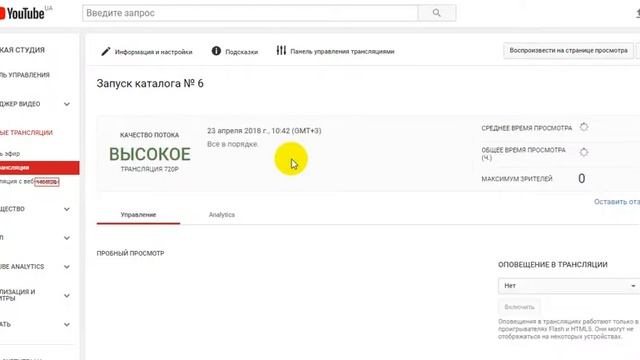
Task: Select the Начать эфир sidebar sub-item
Action: pyautogui.click(x=10, y=153)
